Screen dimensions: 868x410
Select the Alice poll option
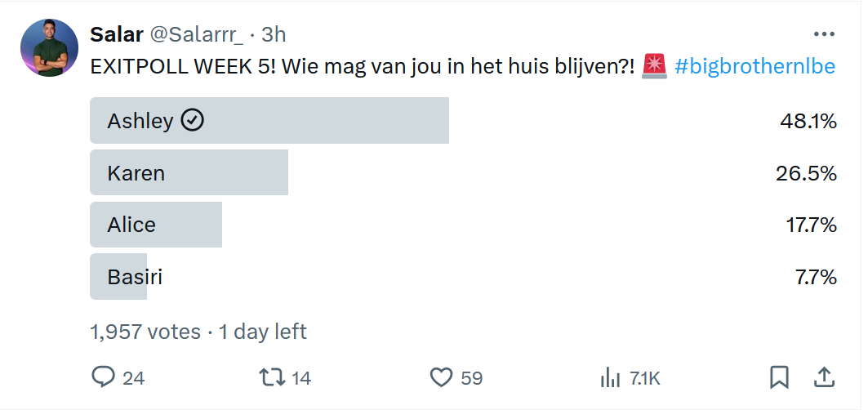[463, 225]
